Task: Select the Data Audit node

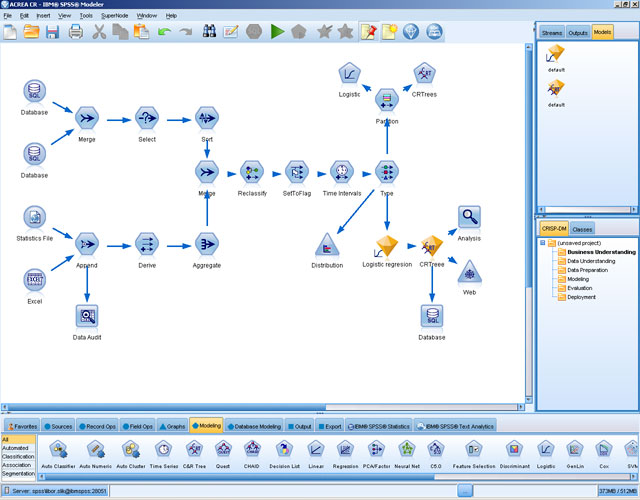Action: pyautogui.click(x=87, y=316)
